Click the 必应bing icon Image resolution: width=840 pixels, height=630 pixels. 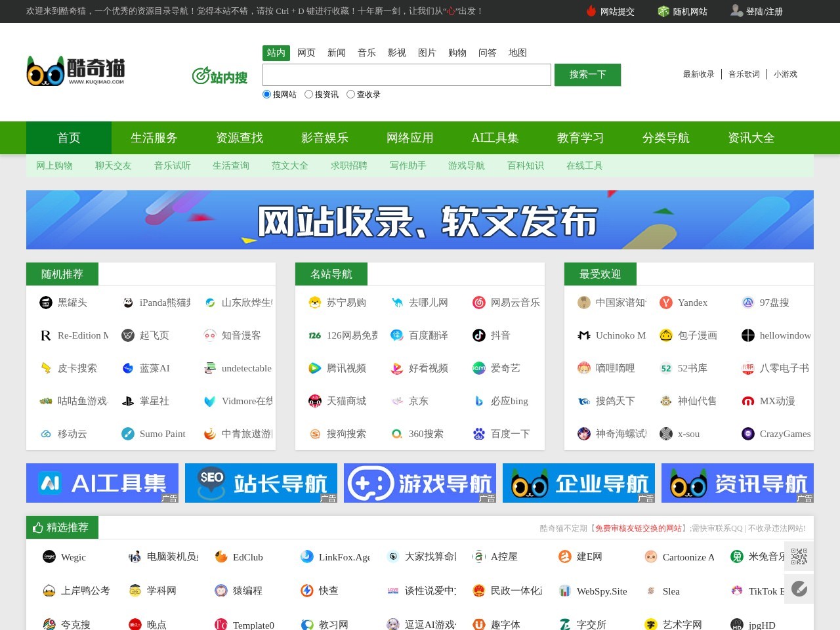479,401
